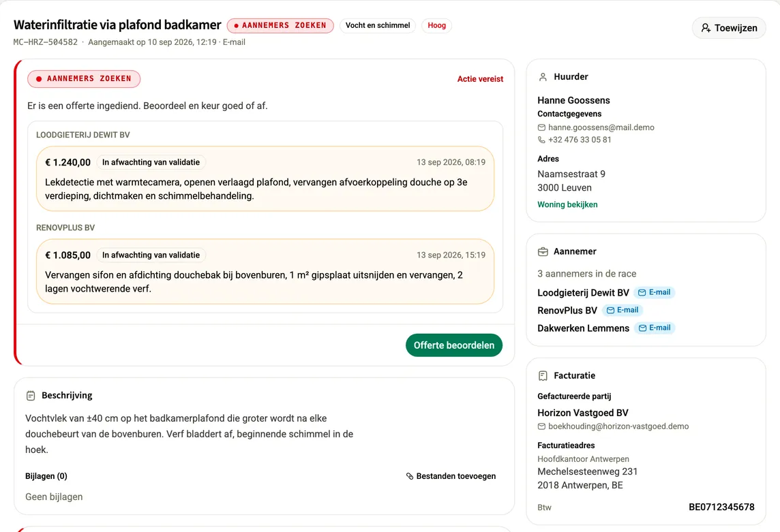Click the Aannemers zoeken badge in header
Screen dimensions: 780x532
(280, 25)
